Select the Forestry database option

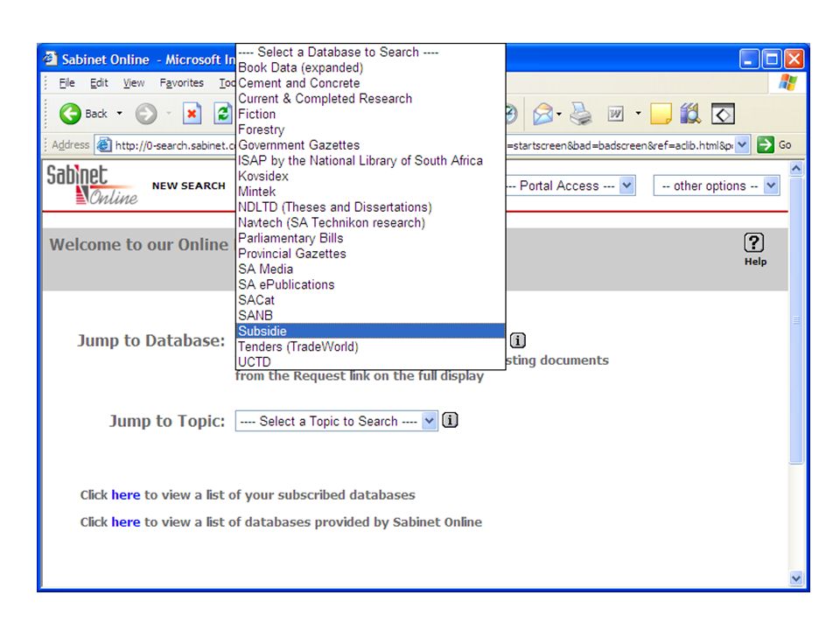(370, 129)
